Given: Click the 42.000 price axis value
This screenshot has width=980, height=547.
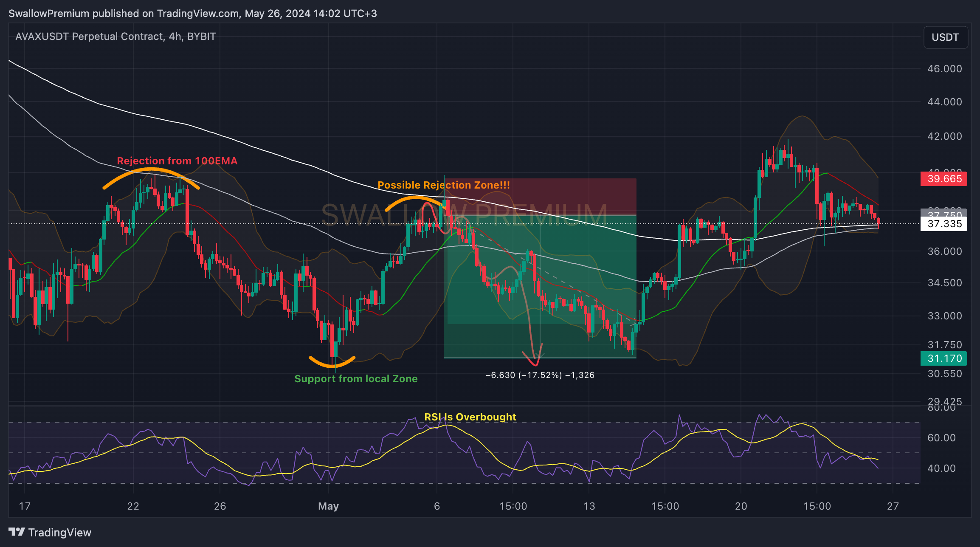Looking at the screenshot, I should [x=945, y=136].
